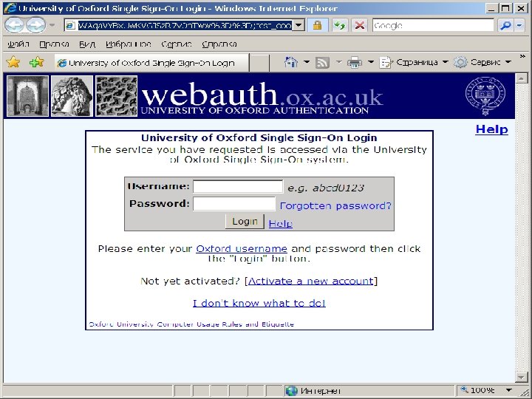Click the scrollbar down arrow
Viewport: 532px width, 399px height.
coord(521,377)
